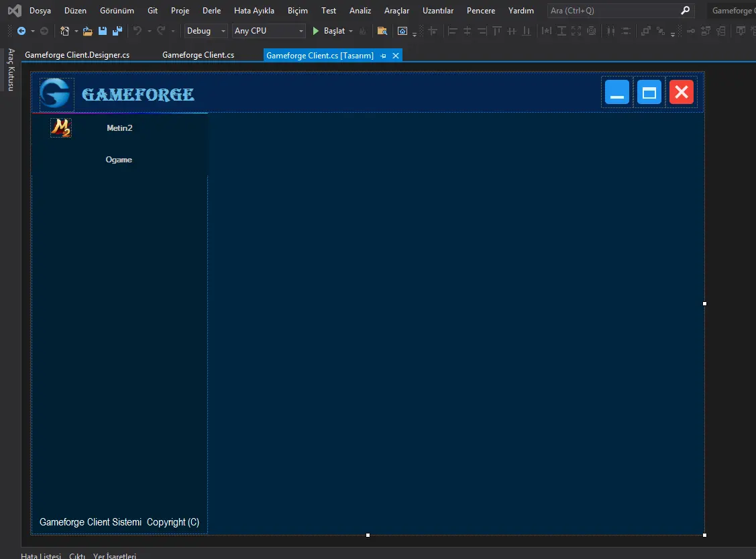Make controls the same size

click(576, 31)
